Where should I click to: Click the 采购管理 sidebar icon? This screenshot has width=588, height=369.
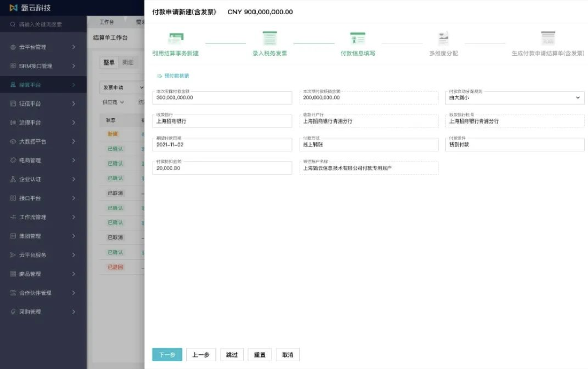13,312
